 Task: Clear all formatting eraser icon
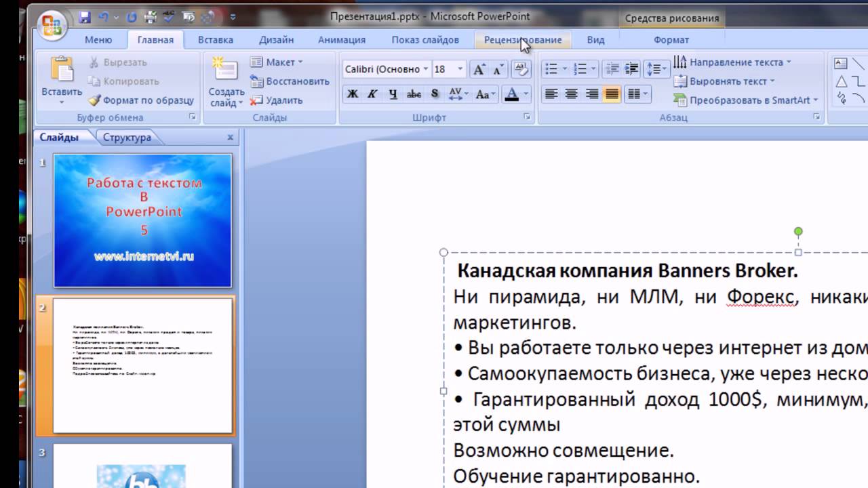pos(521,69)
